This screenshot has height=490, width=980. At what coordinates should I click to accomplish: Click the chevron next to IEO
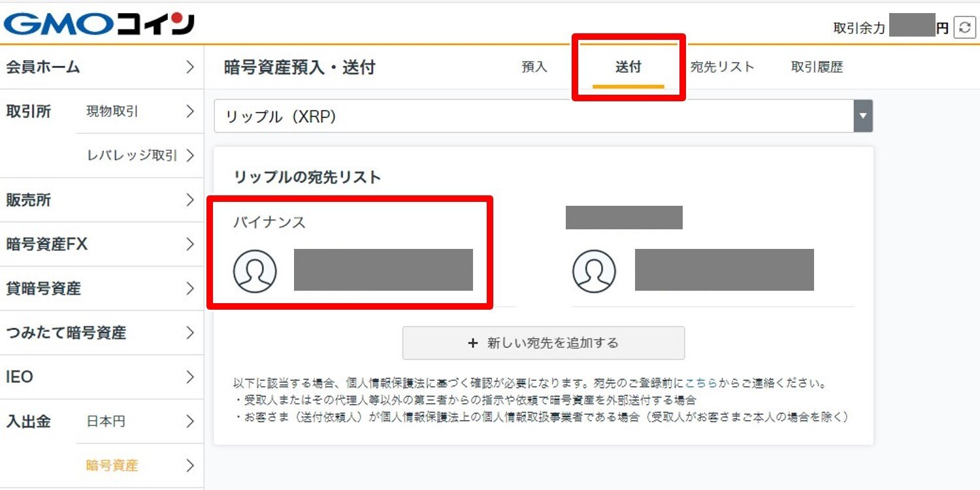click(x=190, y=377)
